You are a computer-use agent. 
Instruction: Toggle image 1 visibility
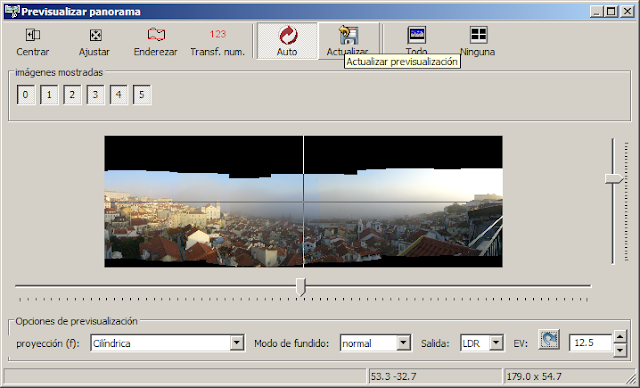[x=49, y=95]
